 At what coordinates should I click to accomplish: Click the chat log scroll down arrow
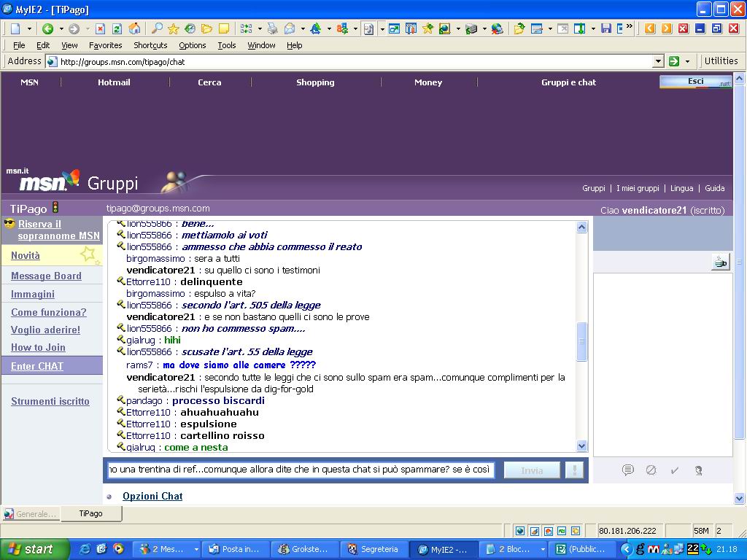[581, 446]
